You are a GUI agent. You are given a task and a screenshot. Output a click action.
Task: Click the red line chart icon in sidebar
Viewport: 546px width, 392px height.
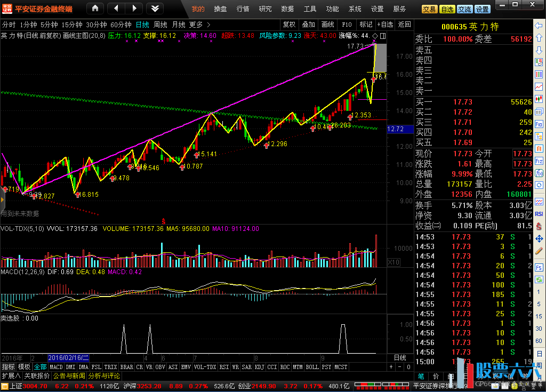[539, 87]
